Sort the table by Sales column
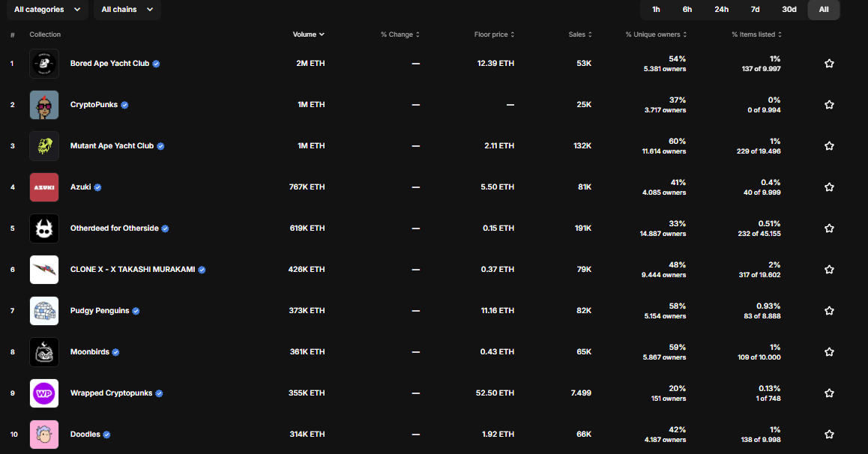This screenshot has width=868, height=454. (x=579, y=34)
